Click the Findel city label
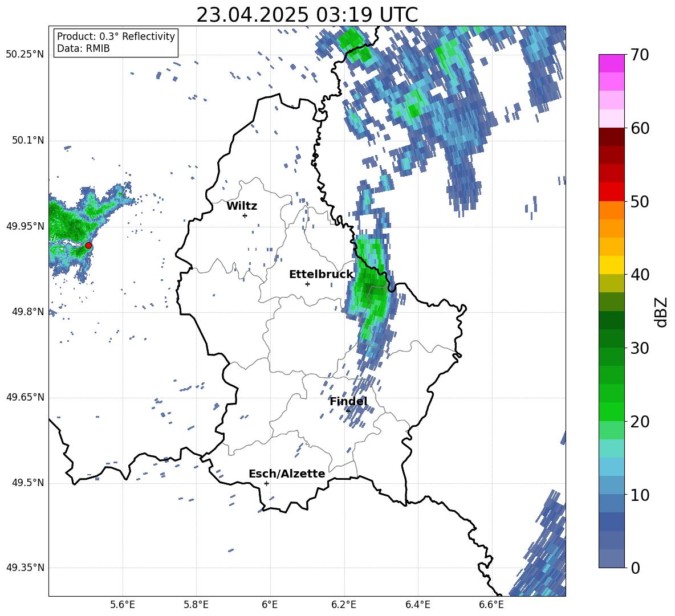 pos(348,401)
